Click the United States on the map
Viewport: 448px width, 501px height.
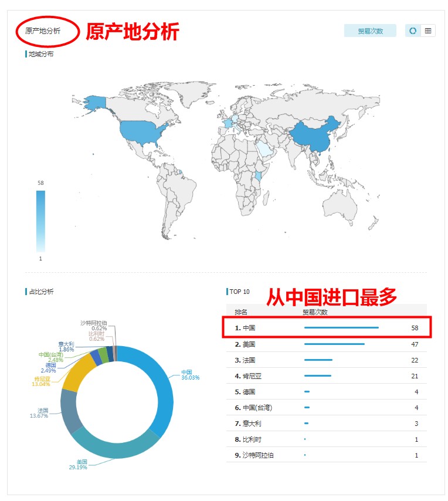pos(142,131)
